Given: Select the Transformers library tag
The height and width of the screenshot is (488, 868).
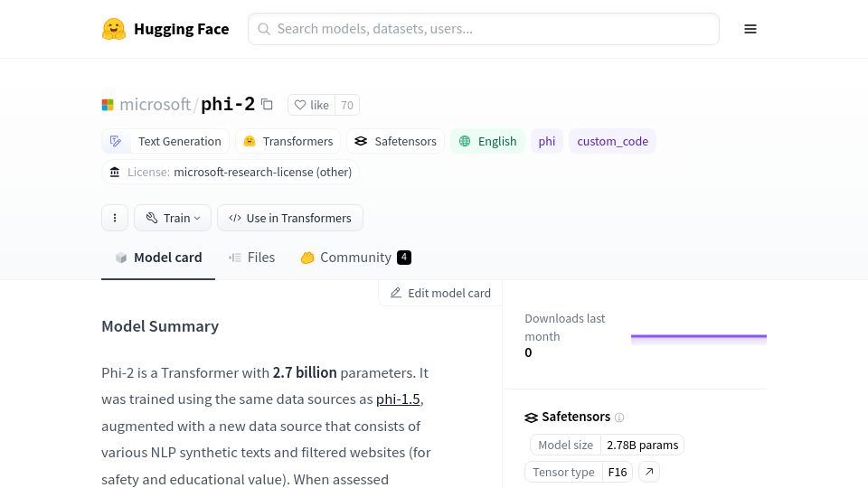Looking at the screenshot, I should 288,141.
